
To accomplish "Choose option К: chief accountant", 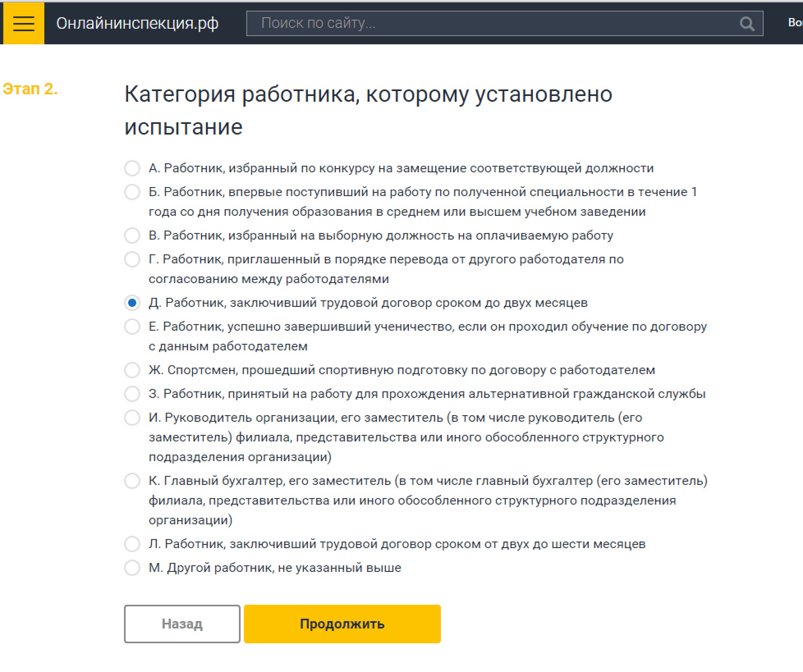I will pos(132,481).
